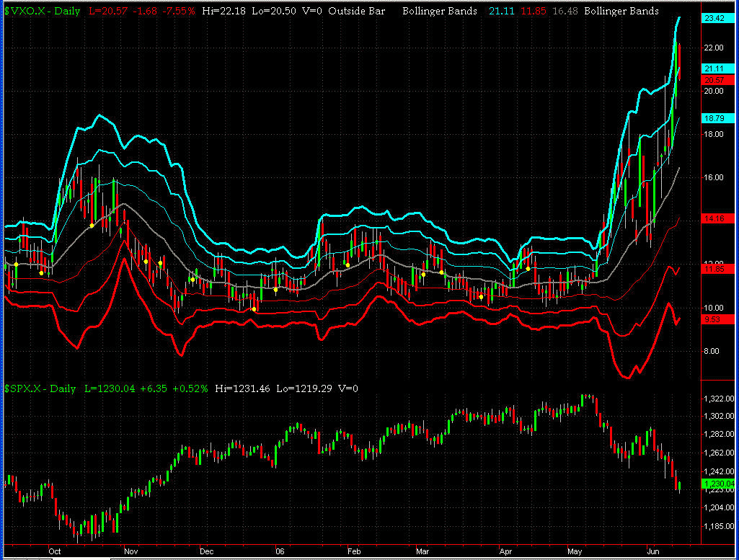Click the 1,282.00 SPX axis label

(719, 435)
